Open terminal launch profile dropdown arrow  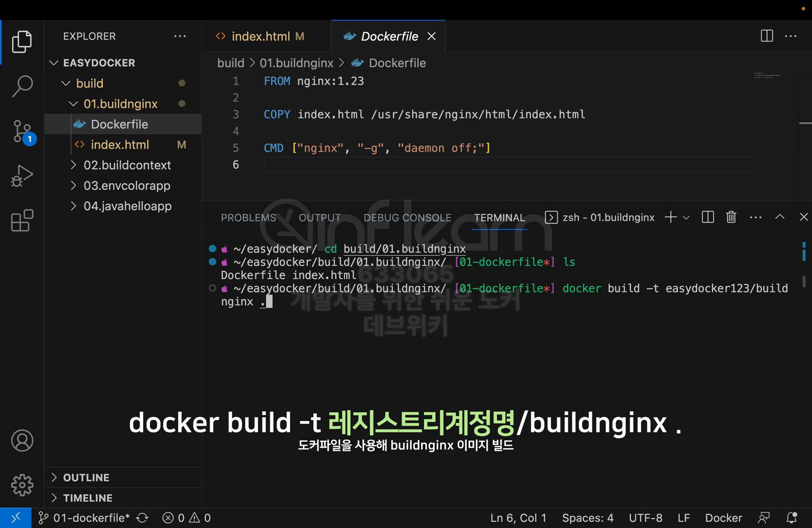[x=686, y=218]
